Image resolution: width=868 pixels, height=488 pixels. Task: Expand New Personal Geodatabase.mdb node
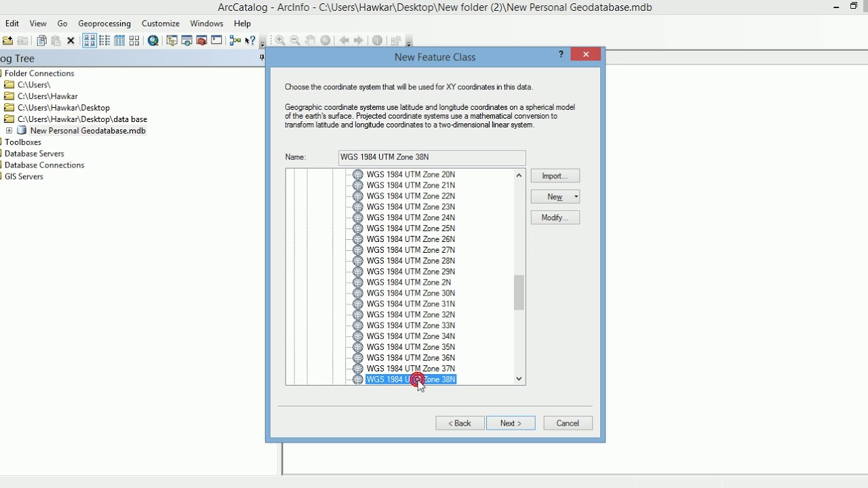(9, 130)
